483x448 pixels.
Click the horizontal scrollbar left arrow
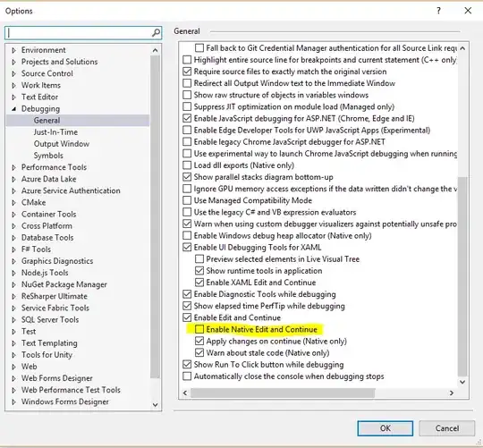click(185, 393)
